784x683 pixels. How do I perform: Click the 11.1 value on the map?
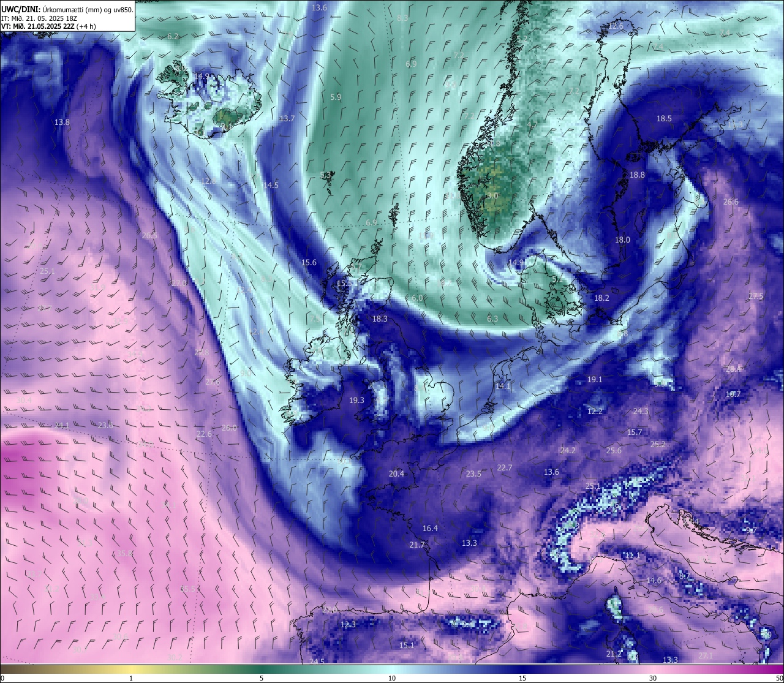tap(633, 556)
